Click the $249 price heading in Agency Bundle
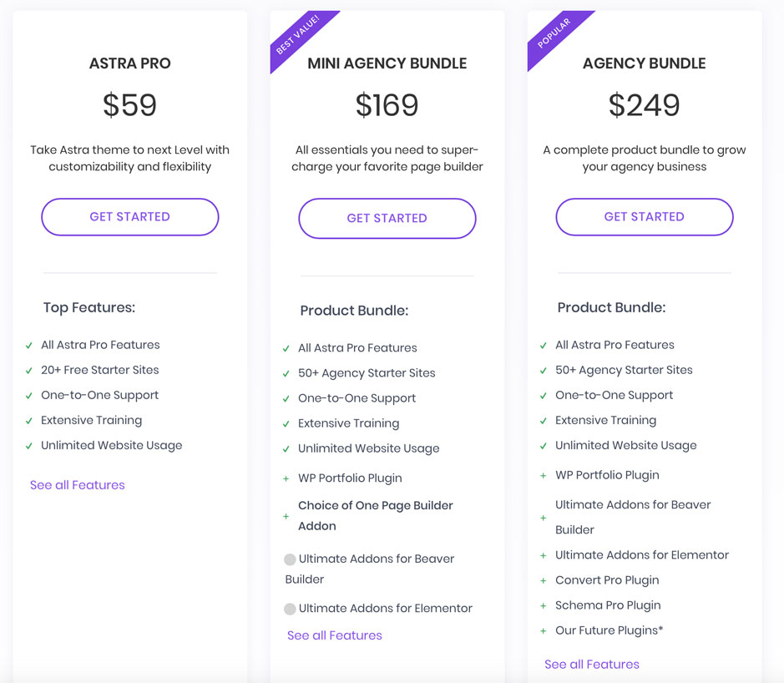The height and width of the screenshot is (683, 784). pos(643,104)
